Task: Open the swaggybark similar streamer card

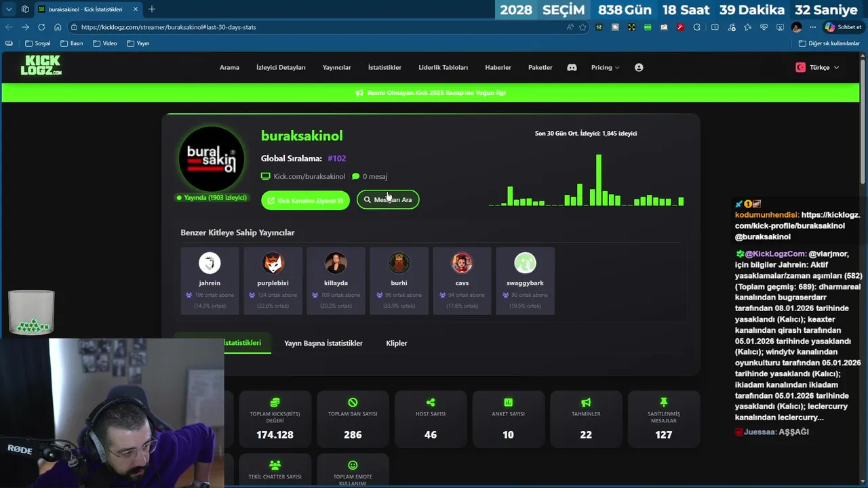Action: click(525, 281)
